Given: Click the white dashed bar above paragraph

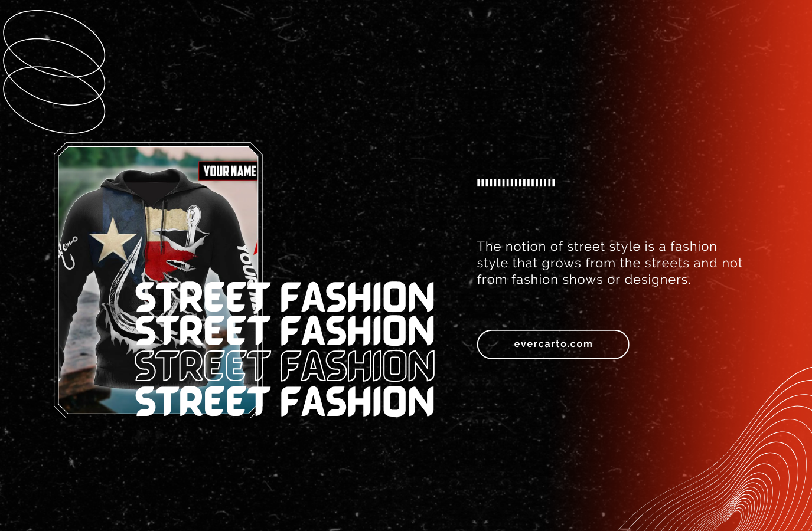Looking at the screenshot, I should pyautogui.click(x=516, y=183).
